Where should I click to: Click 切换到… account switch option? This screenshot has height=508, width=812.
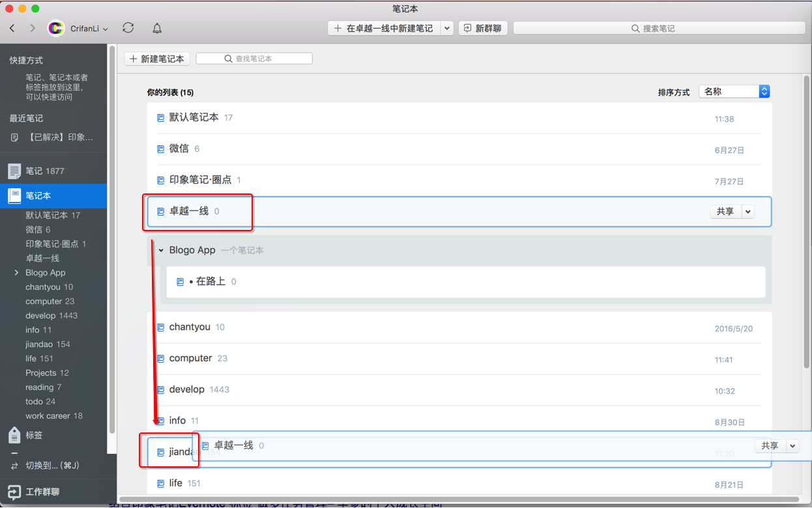(x=52, y=466)
